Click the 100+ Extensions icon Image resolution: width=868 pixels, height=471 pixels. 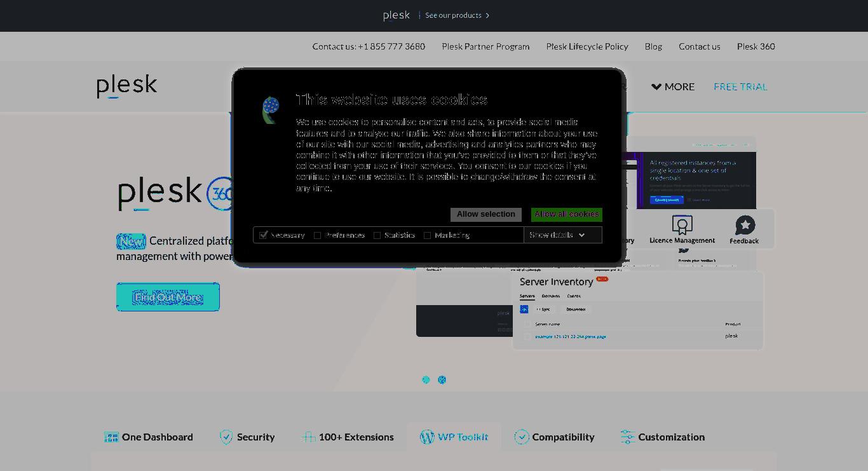[x=308, y=437]
